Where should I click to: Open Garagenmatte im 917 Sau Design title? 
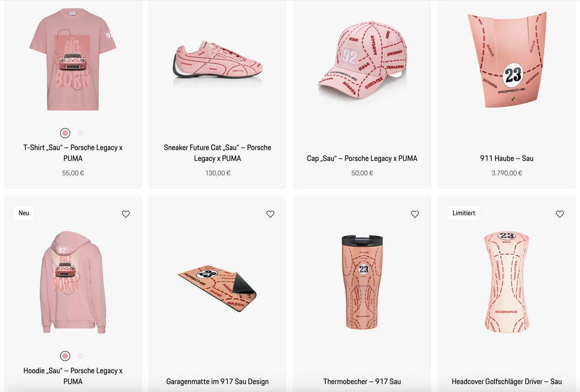click(x=217, y=381)
